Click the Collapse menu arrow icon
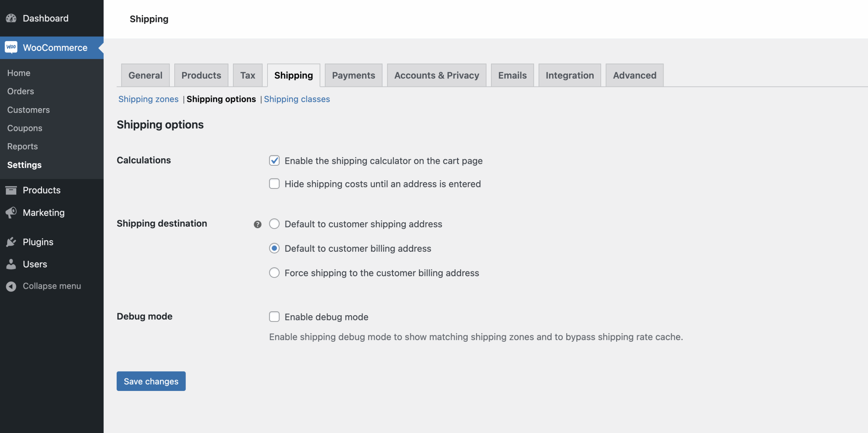Viewport: 868px width, 433px height. pos(11,286)
